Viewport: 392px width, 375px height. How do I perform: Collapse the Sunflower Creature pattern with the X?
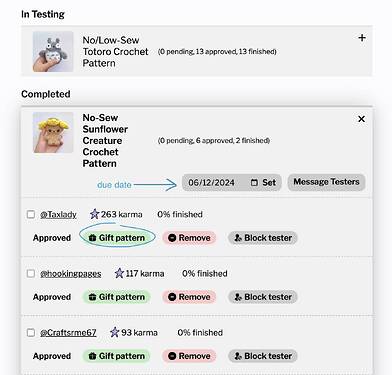361,119
